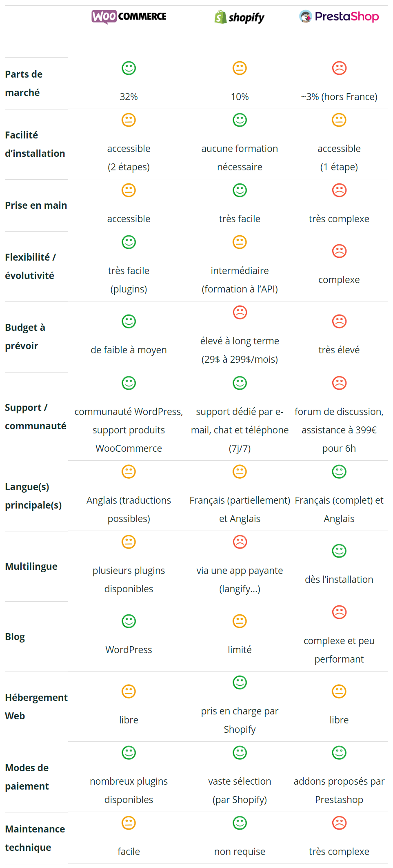
Task: Click the 'Maintenance technique' row label
Action: tap(35, 838)
